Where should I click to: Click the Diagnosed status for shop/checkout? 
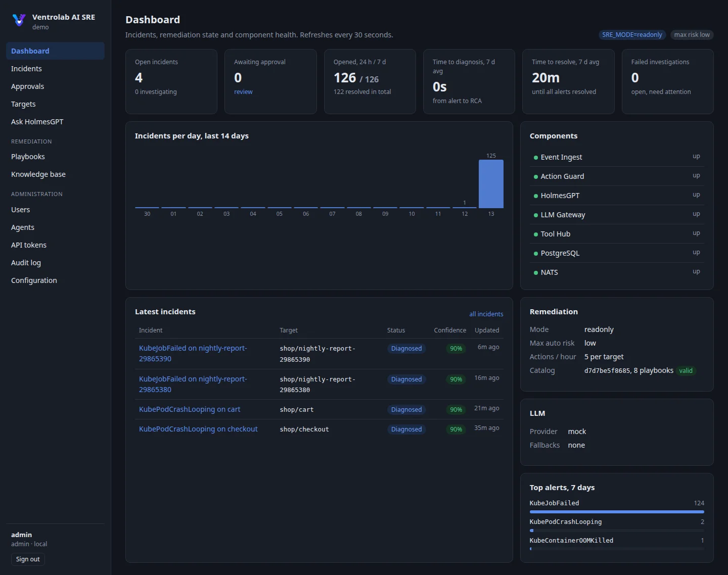pos(406,429)
